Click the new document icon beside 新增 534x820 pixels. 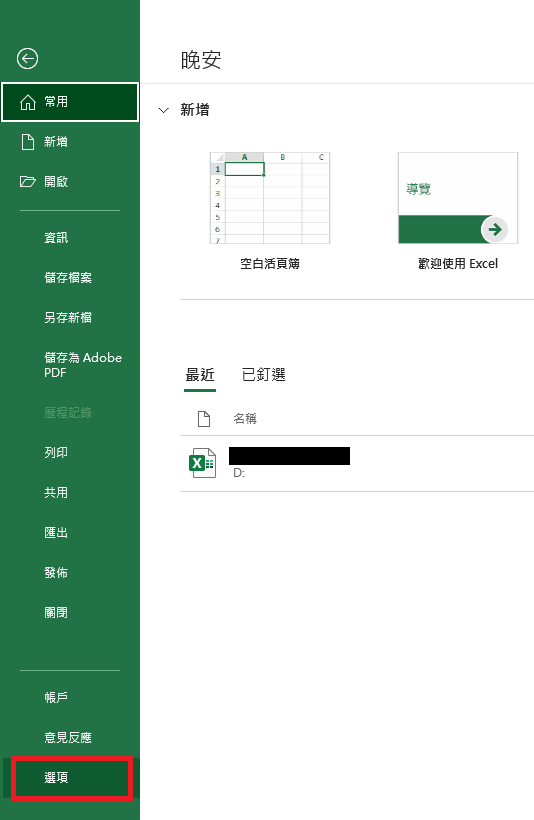click(x=28, y=142)
